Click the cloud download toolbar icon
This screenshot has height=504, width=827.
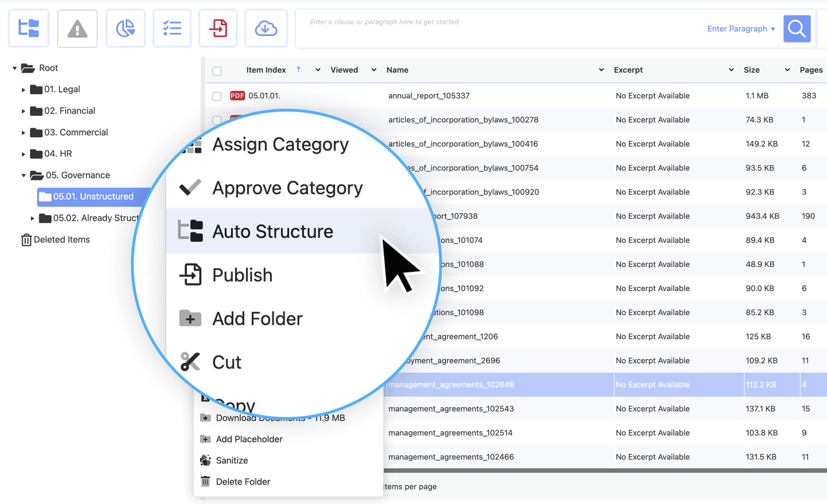coord(266,28)
